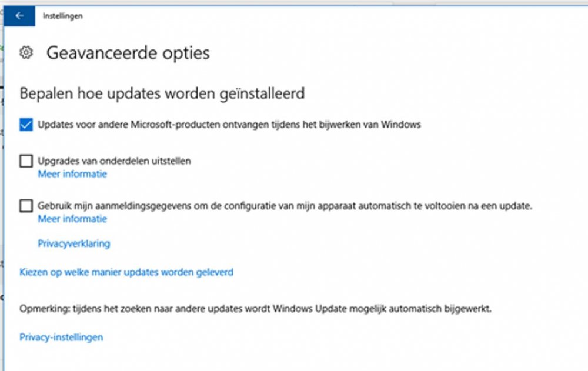Uncheck updates for other Microsoft products checkbox

[x=26, y=125]
